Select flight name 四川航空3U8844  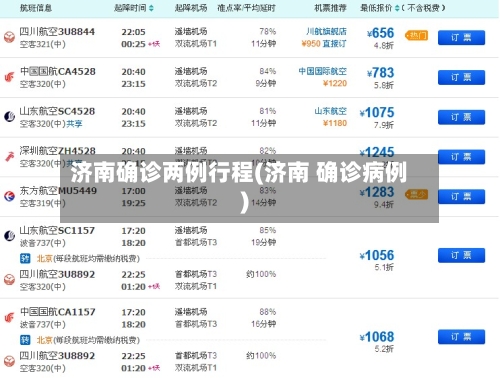(57, 32)
